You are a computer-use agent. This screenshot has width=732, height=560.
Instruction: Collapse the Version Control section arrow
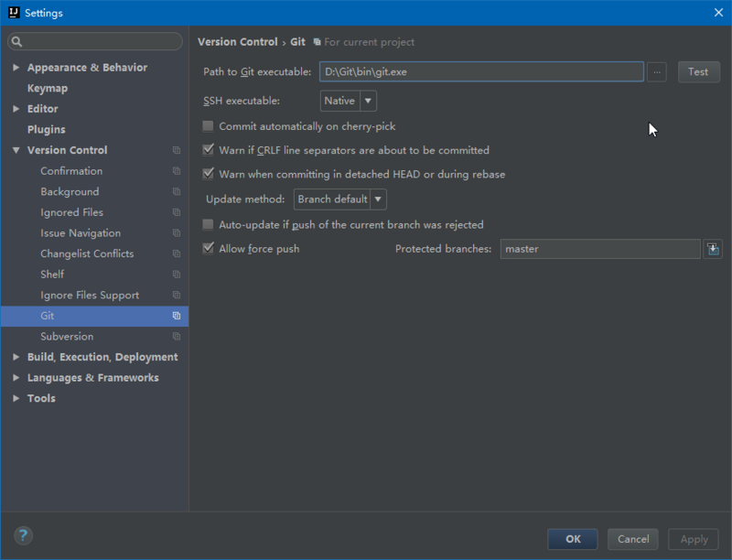pos(16,150)
